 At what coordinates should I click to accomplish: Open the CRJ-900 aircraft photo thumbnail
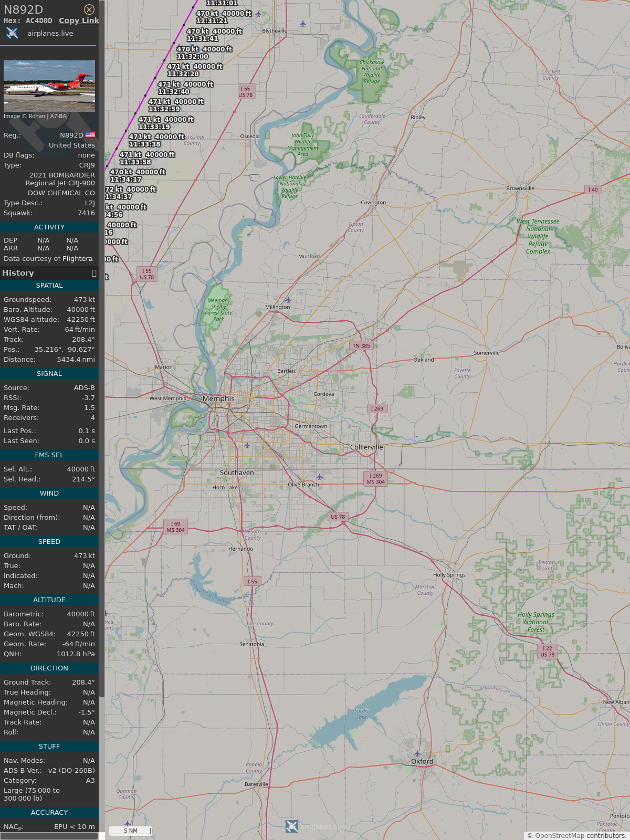click(49, 86)
